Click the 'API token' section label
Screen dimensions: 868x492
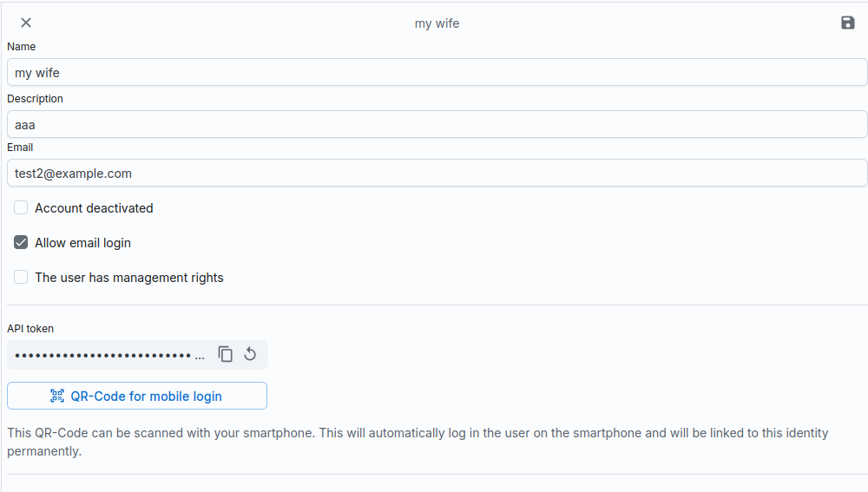pyautogui.click(x=30, y=329)
